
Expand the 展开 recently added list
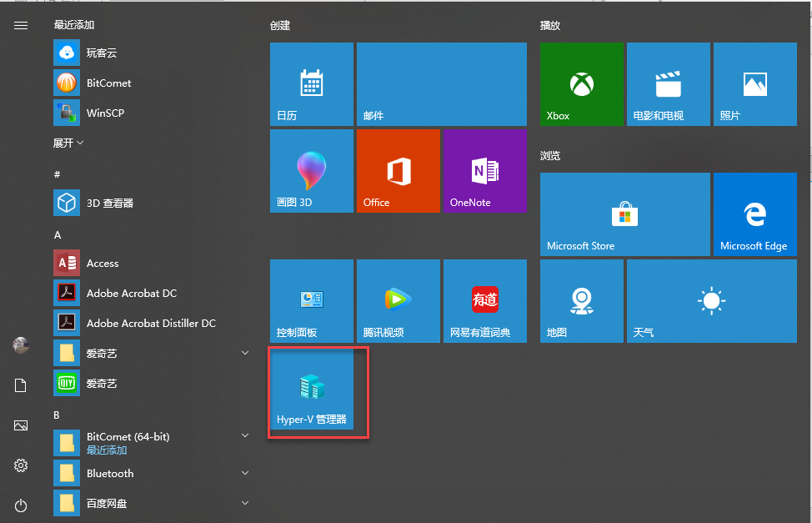point(68,143)
